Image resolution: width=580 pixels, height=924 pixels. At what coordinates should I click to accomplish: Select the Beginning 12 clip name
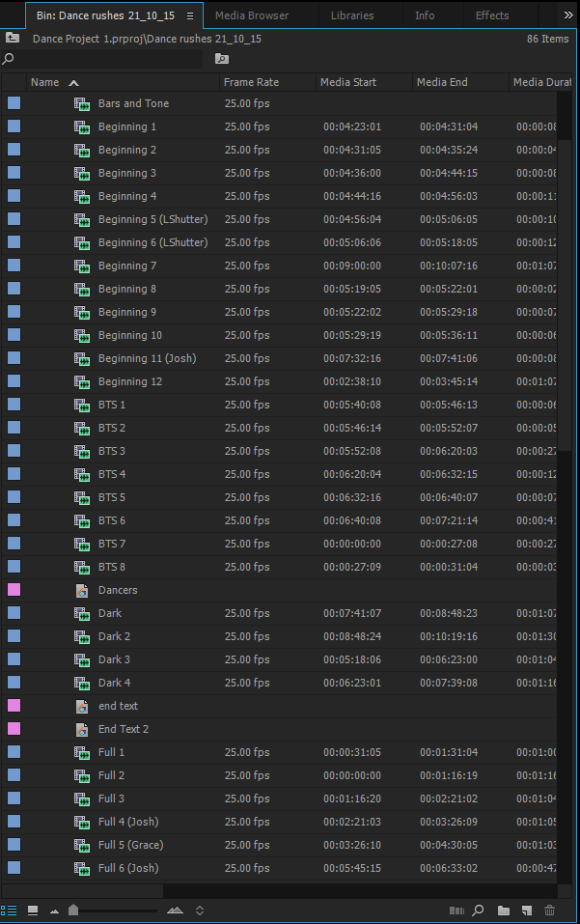[130, 381]
